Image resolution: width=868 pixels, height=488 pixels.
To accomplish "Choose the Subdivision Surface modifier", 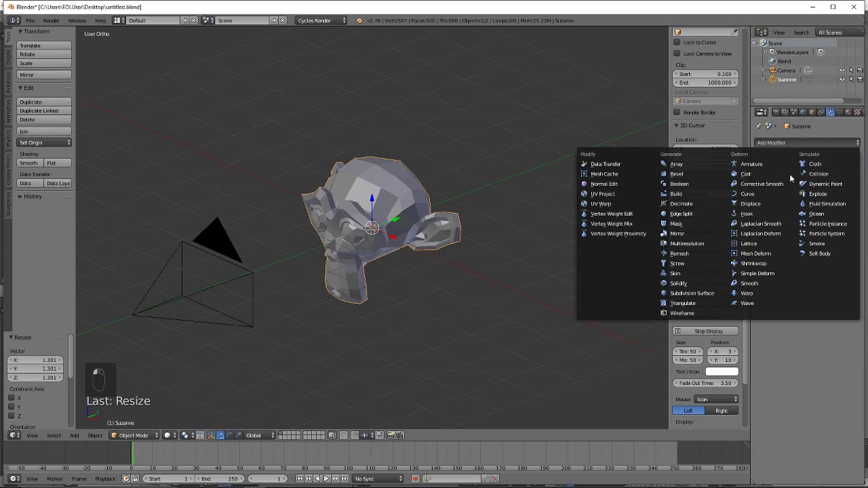I will (692, 293).
